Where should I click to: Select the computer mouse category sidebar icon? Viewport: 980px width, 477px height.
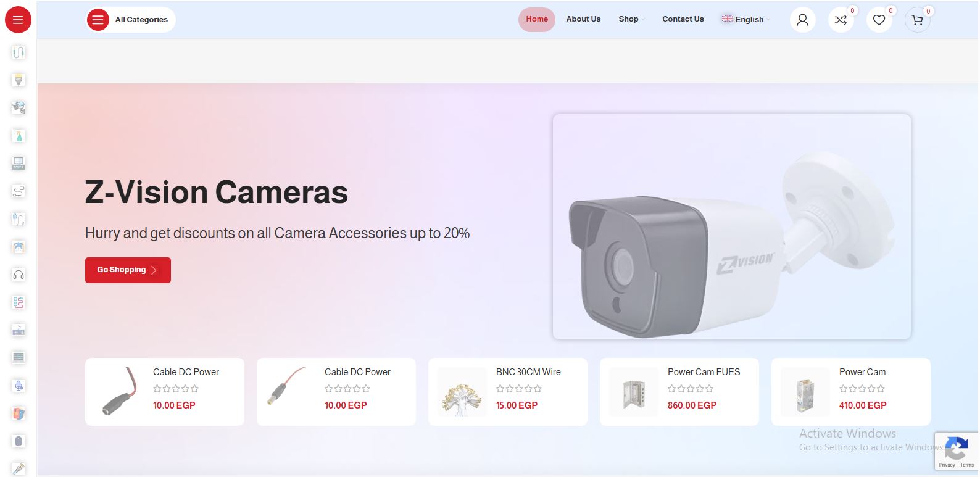(19, 441)
